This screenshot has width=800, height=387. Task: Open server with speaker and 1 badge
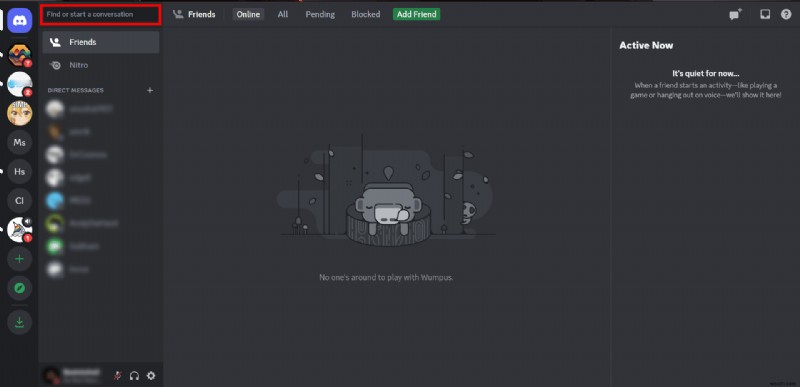click(x=19, y=230)
